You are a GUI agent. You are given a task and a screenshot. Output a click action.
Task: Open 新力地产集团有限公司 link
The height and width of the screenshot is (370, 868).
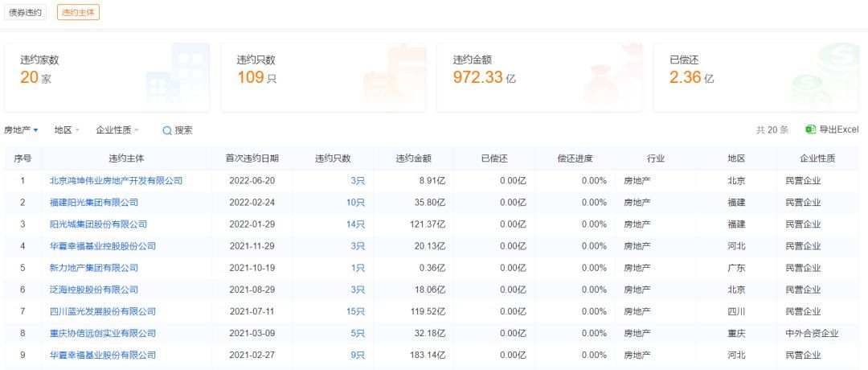94,268
